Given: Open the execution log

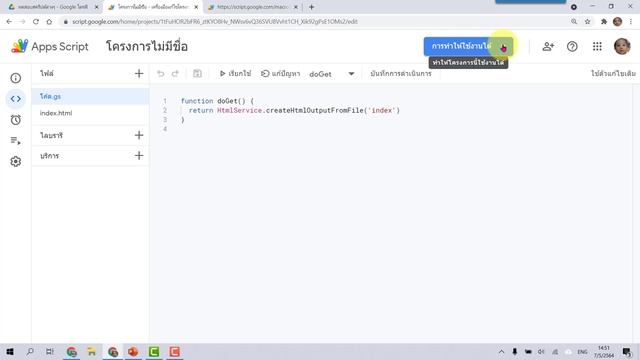Looking at the screenshot, I should (401, 73).
